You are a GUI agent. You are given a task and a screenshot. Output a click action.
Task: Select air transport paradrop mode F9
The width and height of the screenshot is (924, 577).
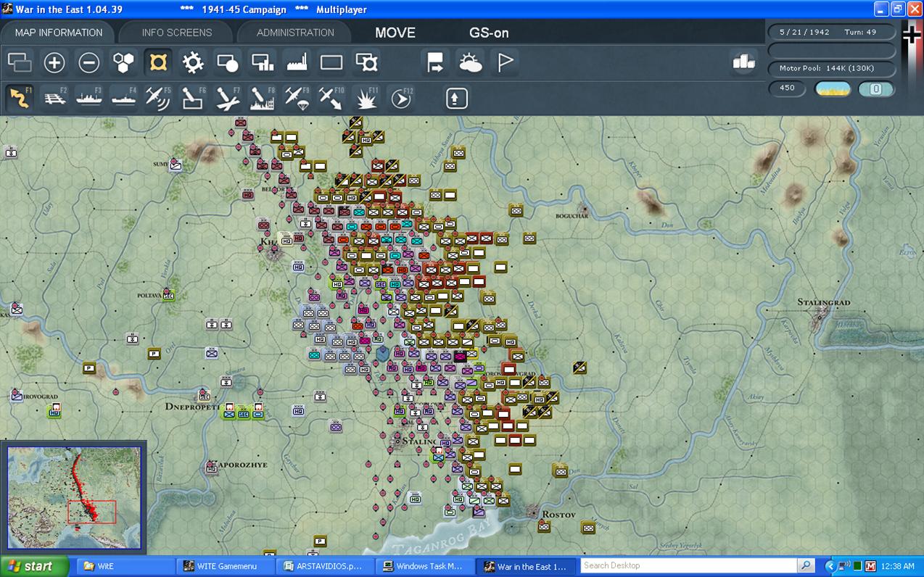pos(297,98)
